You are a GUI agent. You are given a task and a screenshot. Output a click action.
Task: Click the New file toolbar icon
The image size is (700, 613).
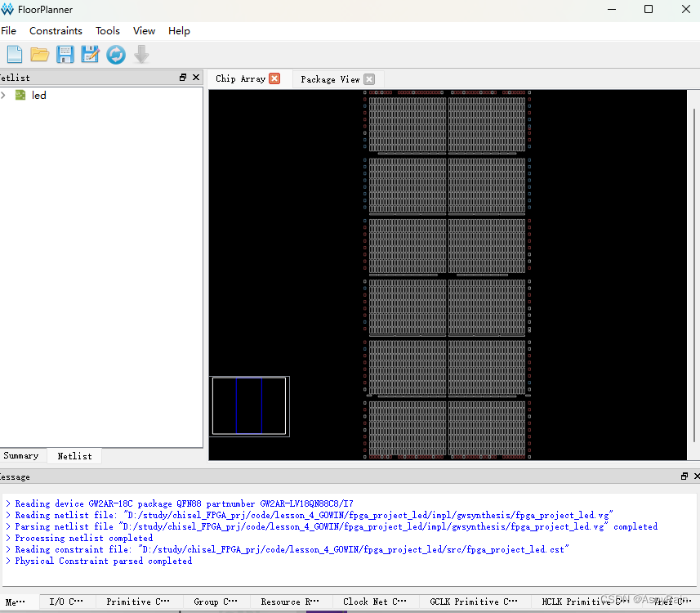pyautogui.click(x=14, y=55)
